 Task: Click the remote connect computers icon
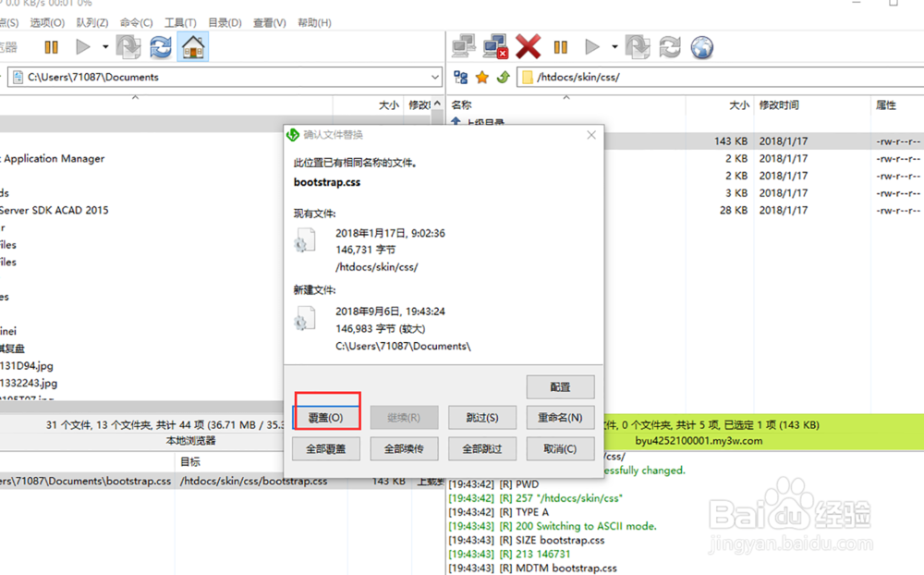[464, 47]
